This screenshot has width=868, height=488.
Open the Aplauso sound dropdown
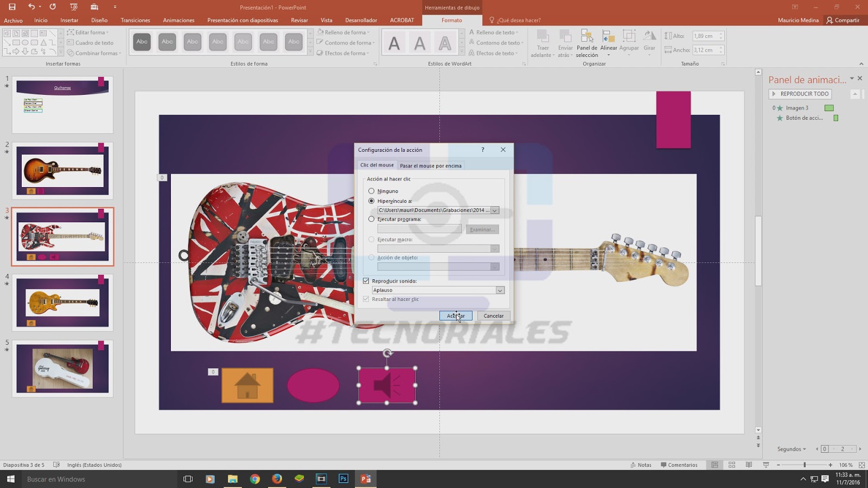click(x=500, y=290)
